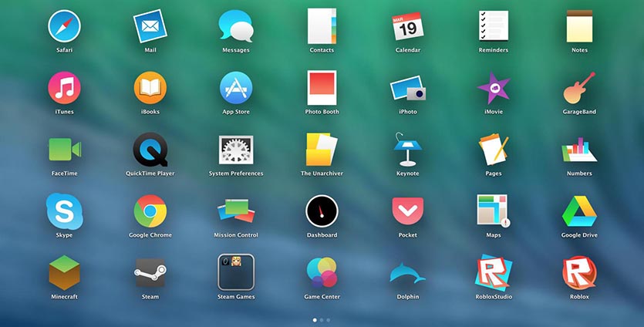This screenshot has width=644, height=327.
Task: Open System Preferences gear icon
Action: coord(236,150)
